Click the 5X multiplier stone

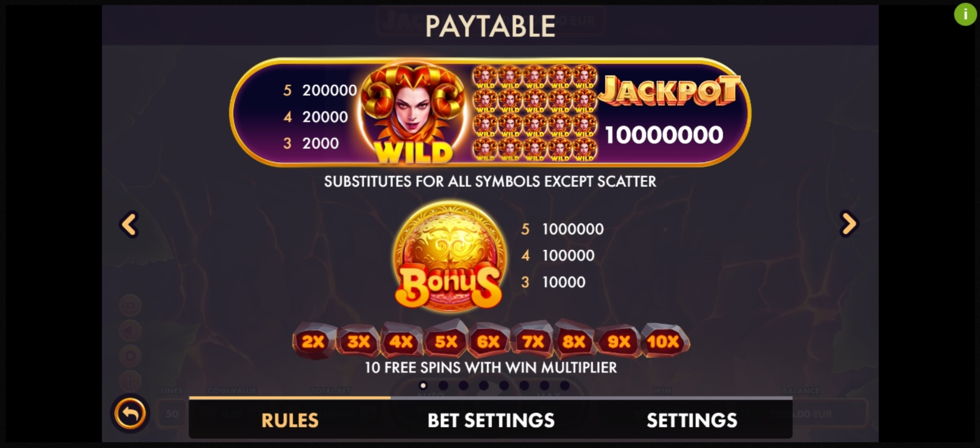pos(445,340)
